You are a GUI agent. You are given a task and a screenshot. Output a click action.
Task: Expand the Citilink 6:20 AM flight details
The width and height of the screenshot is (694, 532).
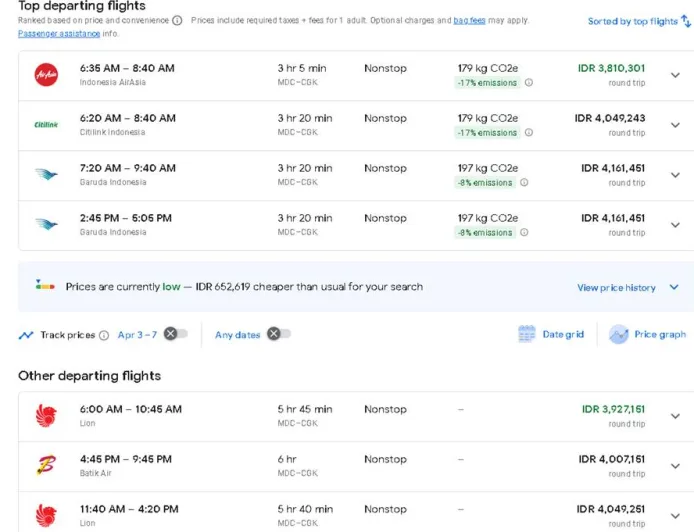pyautogui.click(x=674, y=125)
